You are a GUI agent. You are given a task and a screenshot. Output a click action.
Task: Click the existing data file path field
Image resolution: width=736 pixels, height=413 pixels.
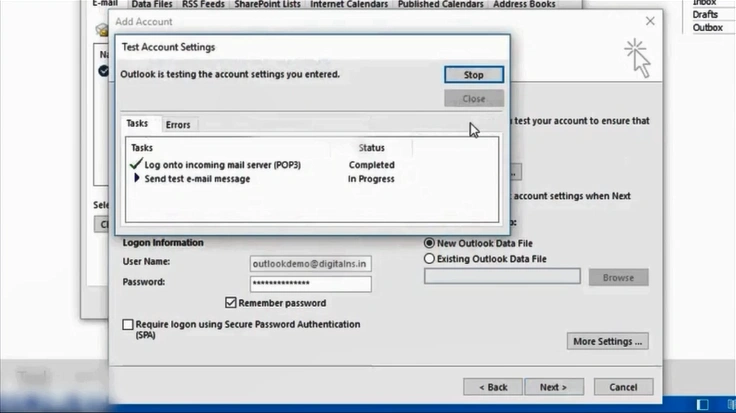[502, 276]
